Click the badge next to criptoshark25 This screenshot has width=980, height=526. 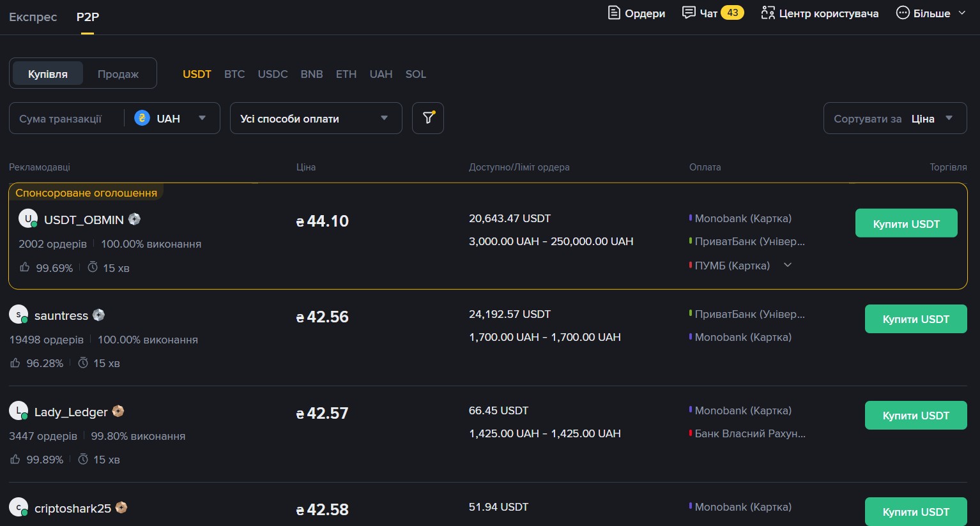tap(121, 507)
